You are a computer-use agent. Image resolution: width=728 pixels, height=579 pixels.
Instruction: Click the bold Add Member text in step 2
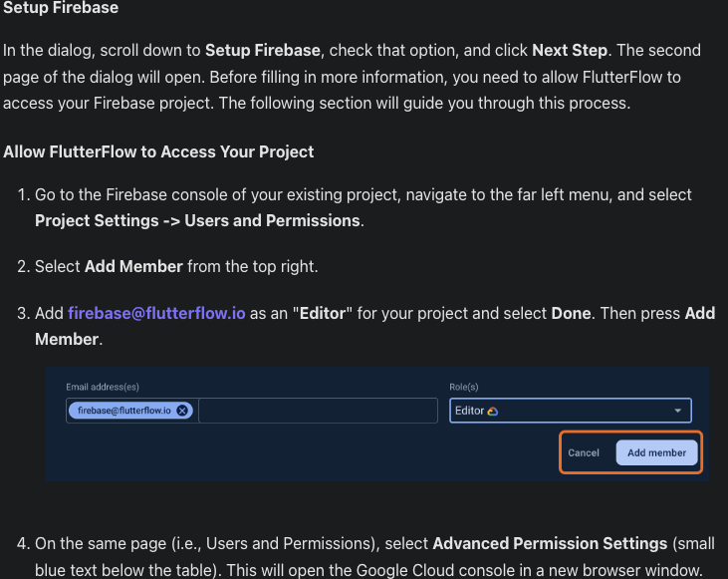pos(133,267)
